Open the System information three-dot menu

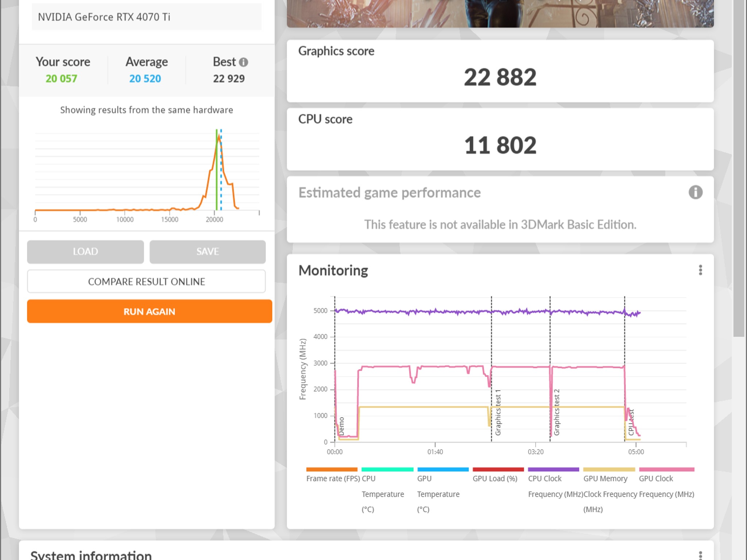[700, 555]
